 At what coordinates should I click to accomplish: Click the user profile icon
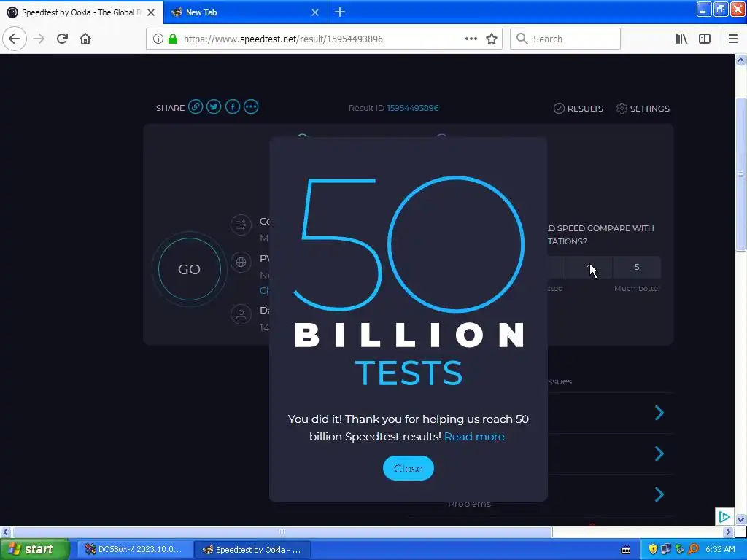[x=241, y=314]
